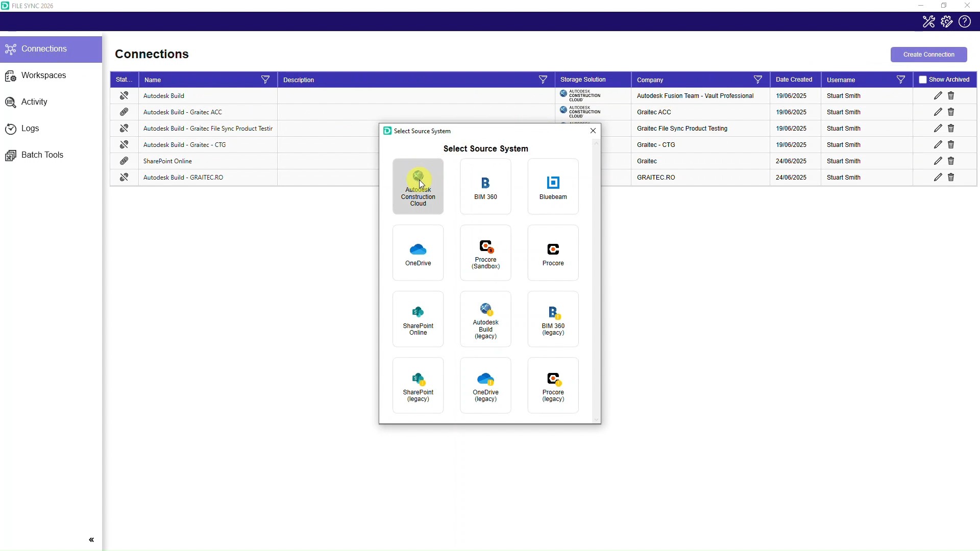Collapse the sidebar with double chevron
980x551 pixels.
[91, 540]
